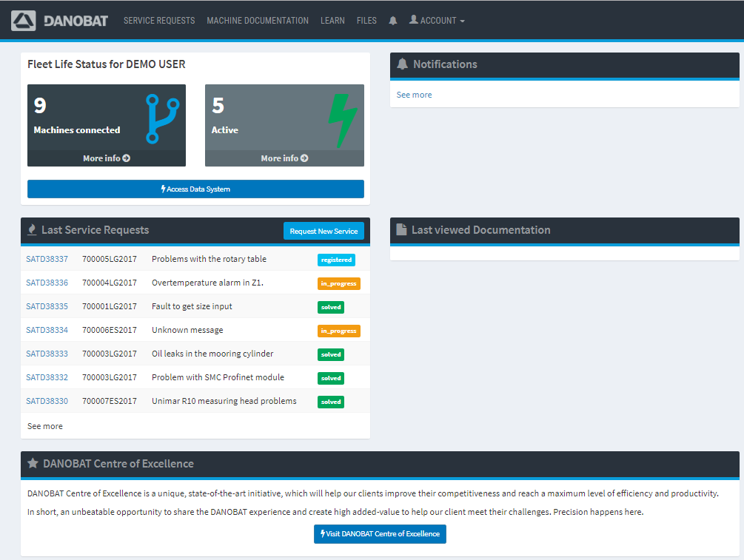The width and height of the screenshot is (744, 560).
Task: Click machine number 700004LG2017
Action: click(110, 283)
